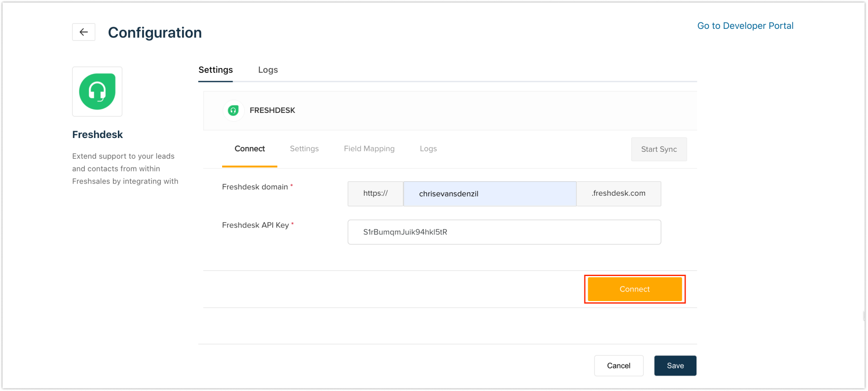The image size is (868, 391).
Task: Click the .freshdesk.com suffix box
Action: (x=619, y=194)
